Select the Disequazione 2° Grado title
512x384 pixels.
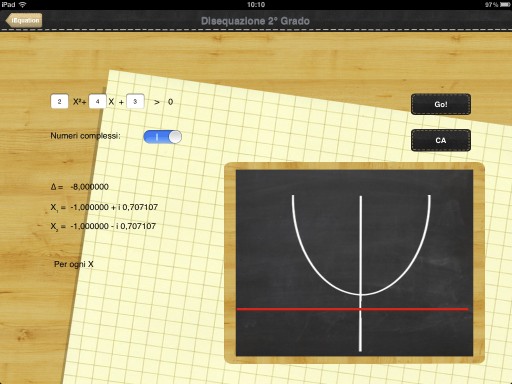point(255,21)
